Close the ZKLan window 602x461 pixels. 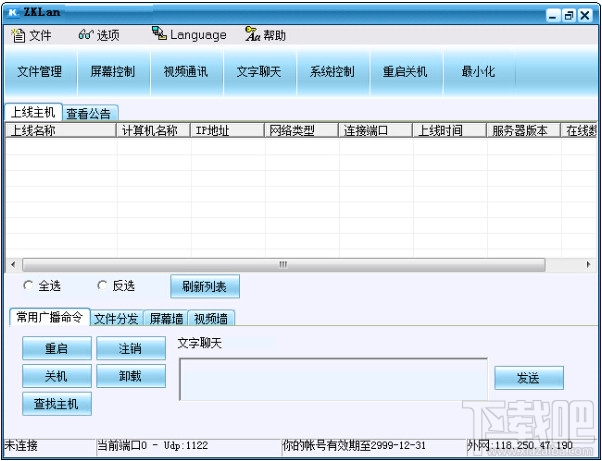[585, 15]
